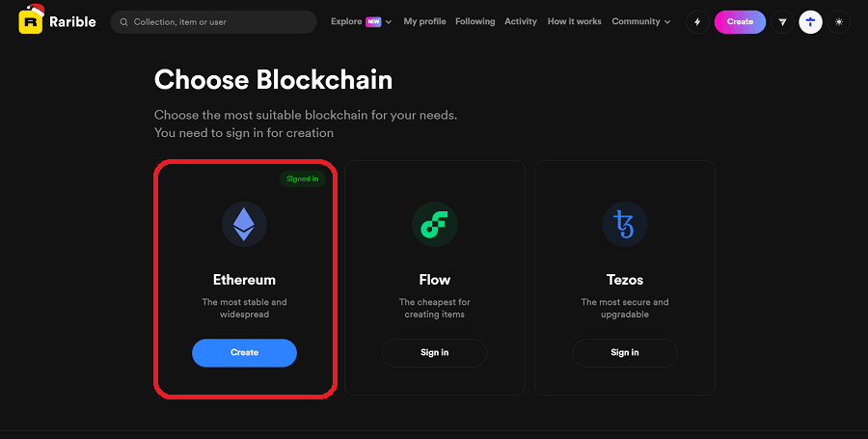This screenshot has height=439, width=868.
Task: Click the green Flow logo
Action: pyautogui.click(x=434, y=224)
